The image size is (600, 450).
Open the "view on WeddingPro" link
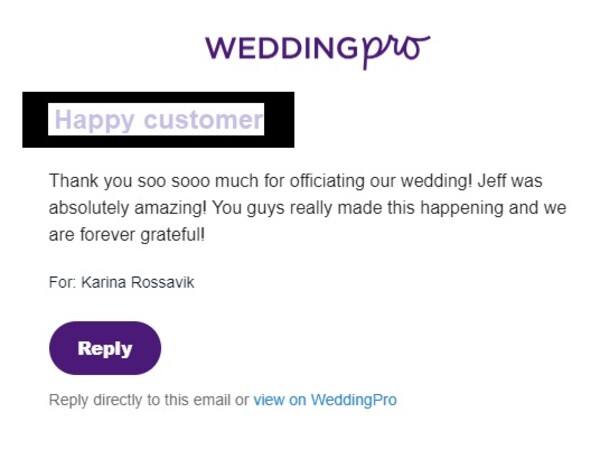tap(325, 400)
